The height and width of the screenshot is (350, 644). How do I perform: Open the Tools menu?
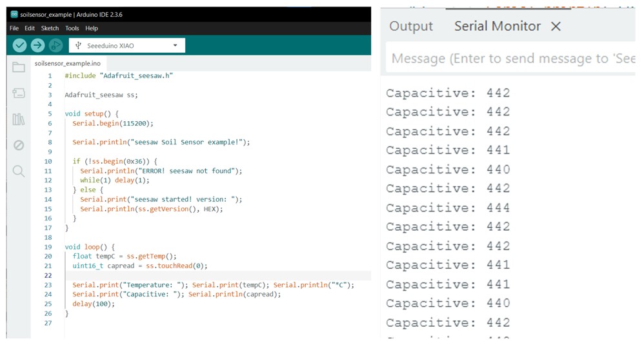72,28
